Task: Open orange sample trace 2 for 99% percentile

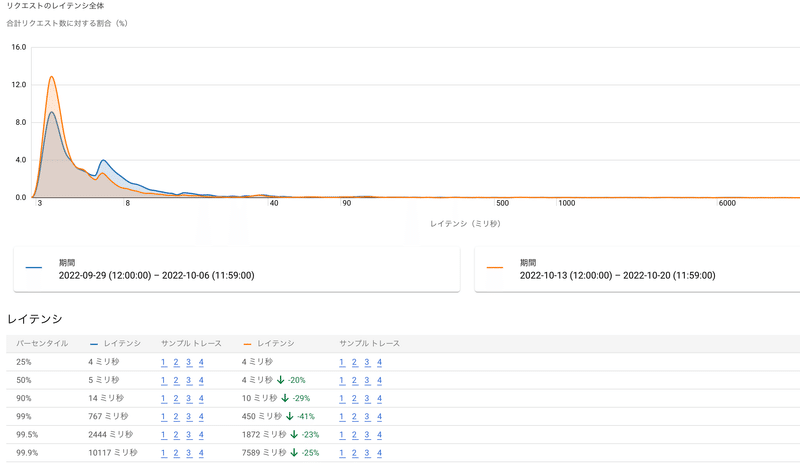Action: pyautogui.click(x=354, y=417)
